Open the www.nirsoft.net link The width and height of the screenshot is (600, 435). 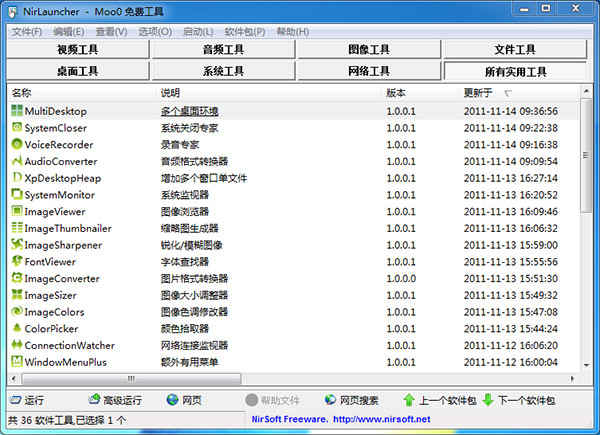[382, 419]
